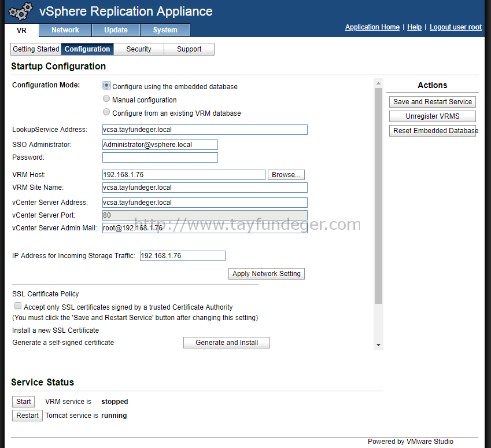Click the 'Startup Configuration' heading text
491x448 pixels.
58,67
